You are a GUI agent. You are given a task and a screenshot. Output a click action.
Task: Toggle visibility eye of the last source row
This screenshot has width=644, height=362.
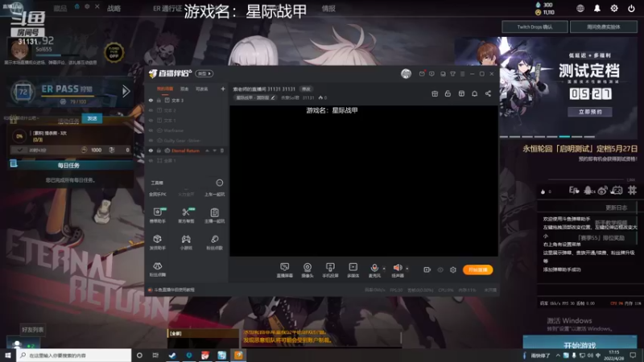(x=151, y=160)
